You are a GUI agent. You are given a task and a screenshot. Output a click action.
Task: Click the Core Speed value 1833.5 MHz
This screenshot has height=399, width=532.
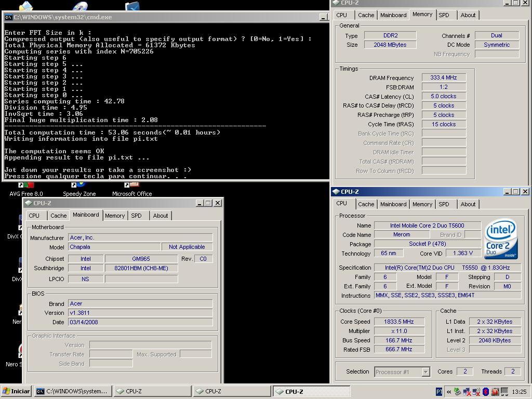click(x=399, y=322)
